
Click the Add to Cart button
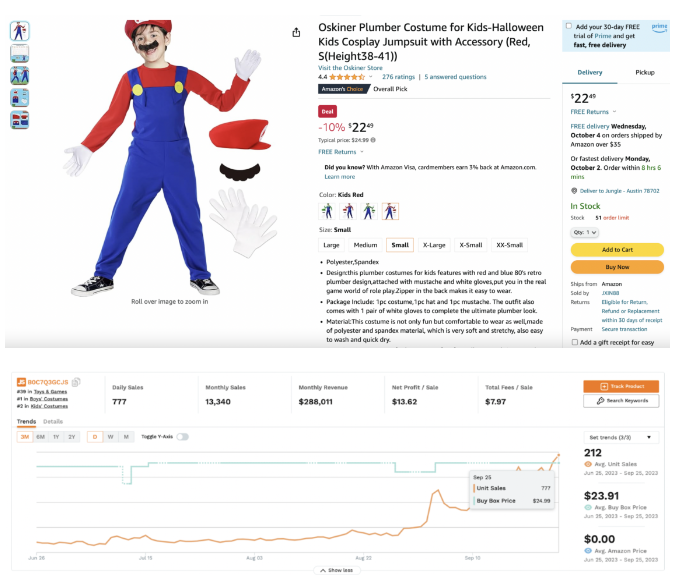click(617, 249)
